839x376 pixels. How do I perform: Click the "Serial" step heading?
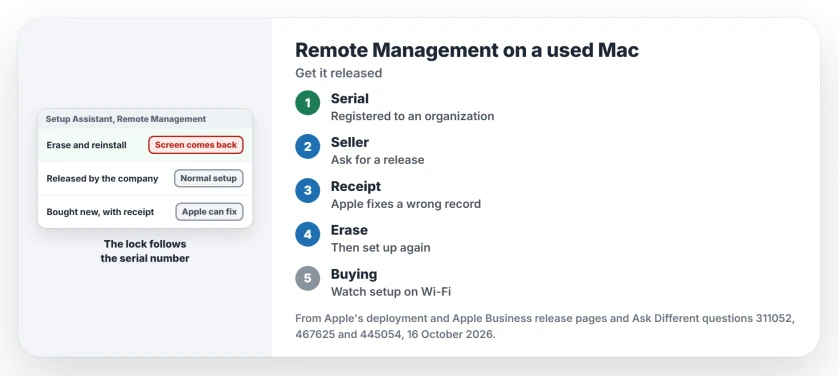click(x=350, y=98)
